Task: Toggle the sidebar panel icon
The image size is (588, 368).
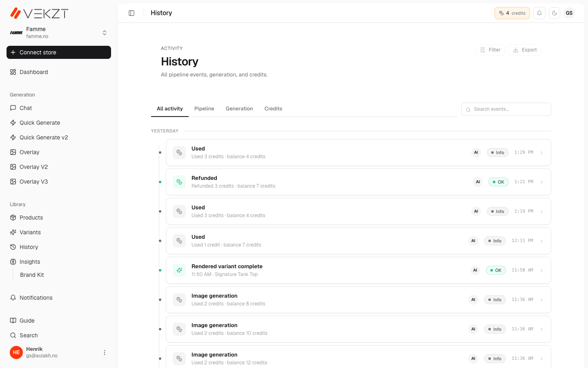Action: pyautogui.click(x=131, y=13)
